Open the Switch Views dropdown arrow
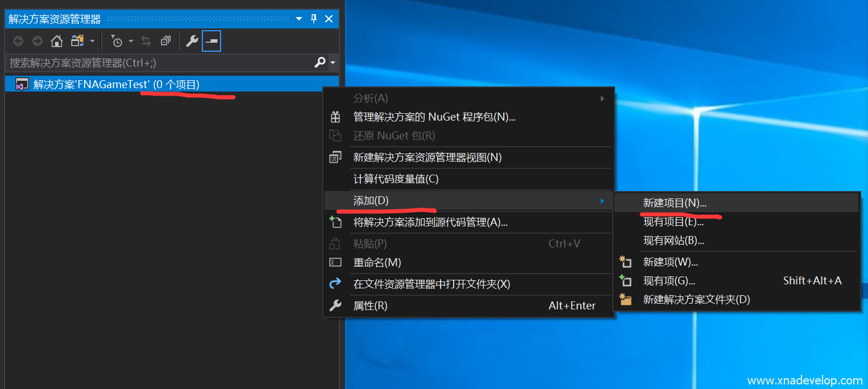 [92, 41]
